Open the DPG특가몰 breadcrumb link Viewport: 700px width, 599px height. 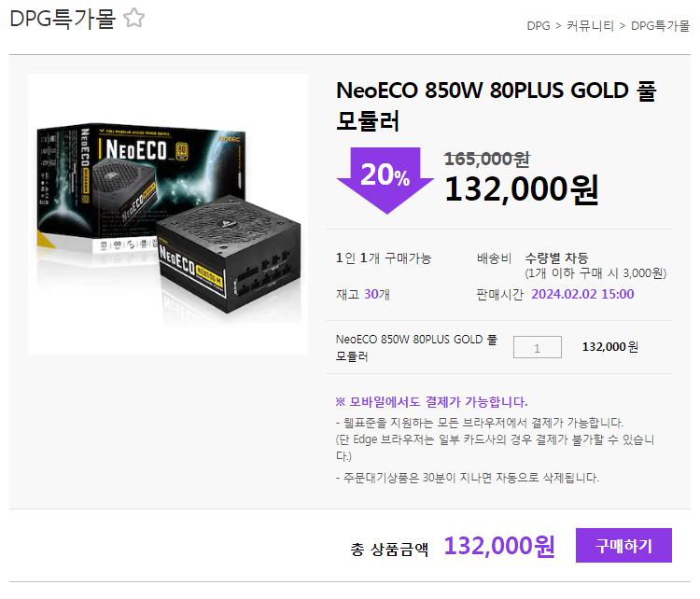[x=660, y=26]
